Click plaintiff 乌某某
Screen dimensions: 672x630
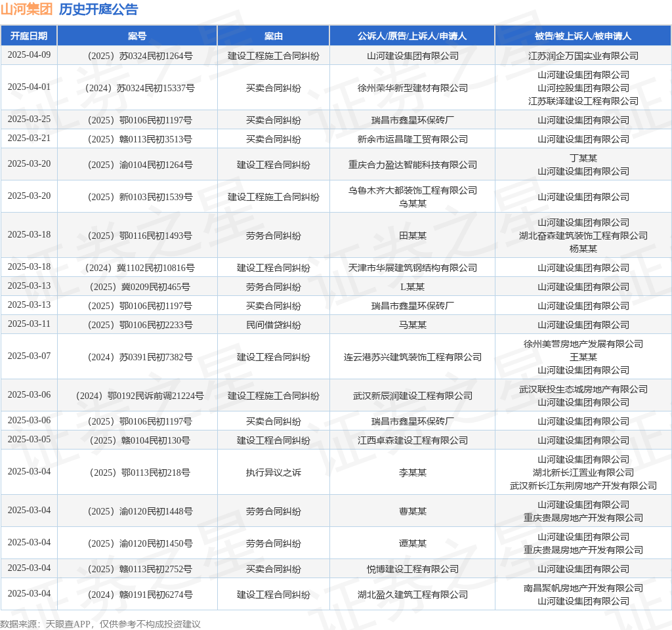click(412, 203)
